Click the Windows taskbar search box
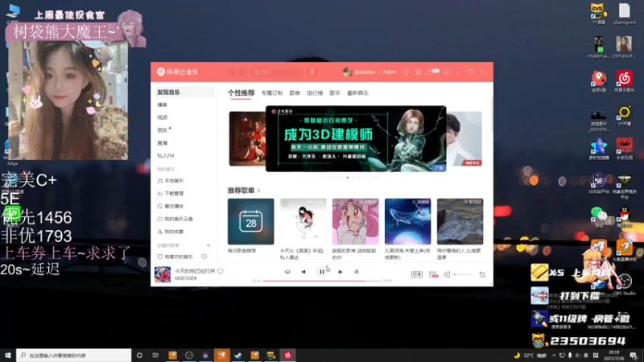This screenshot has width=644, height=362. [74, 355]
